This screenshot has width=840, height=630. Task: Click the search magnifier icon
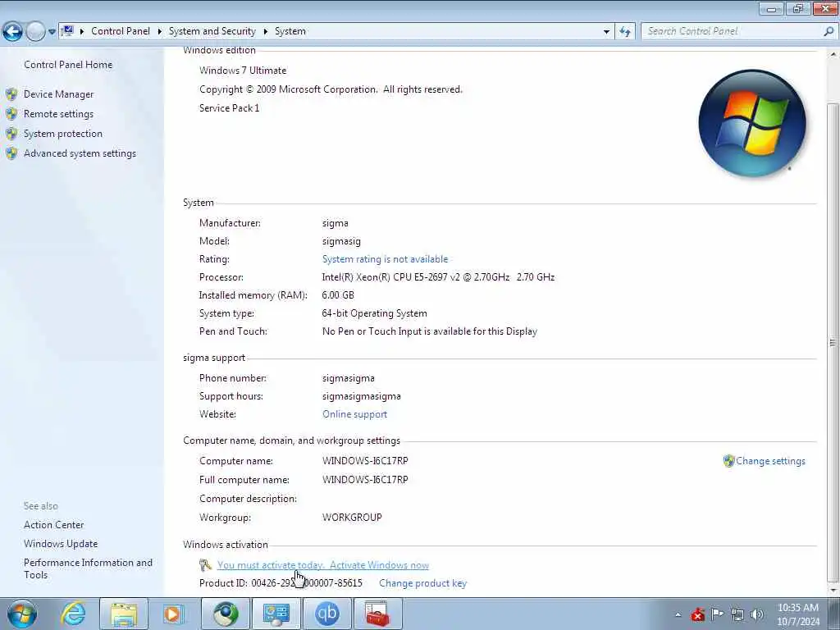(x=829, y=31)
